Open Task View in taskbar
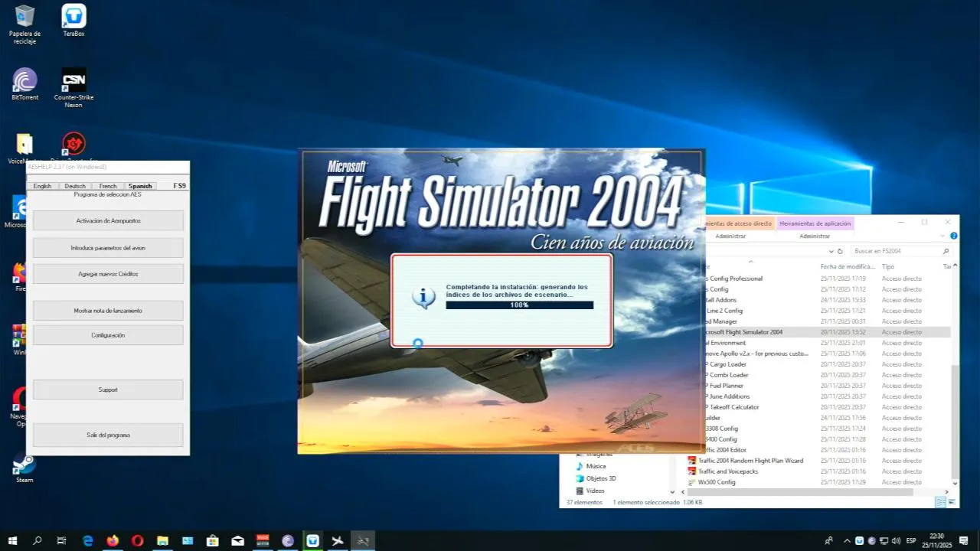This screenshot has height=551, width=980. (61, 540)
